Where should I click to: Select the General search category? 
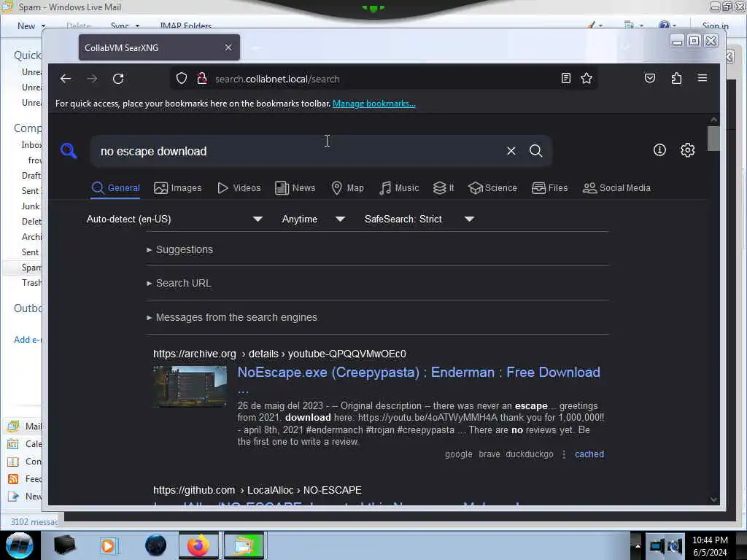[x=115, y=188]
